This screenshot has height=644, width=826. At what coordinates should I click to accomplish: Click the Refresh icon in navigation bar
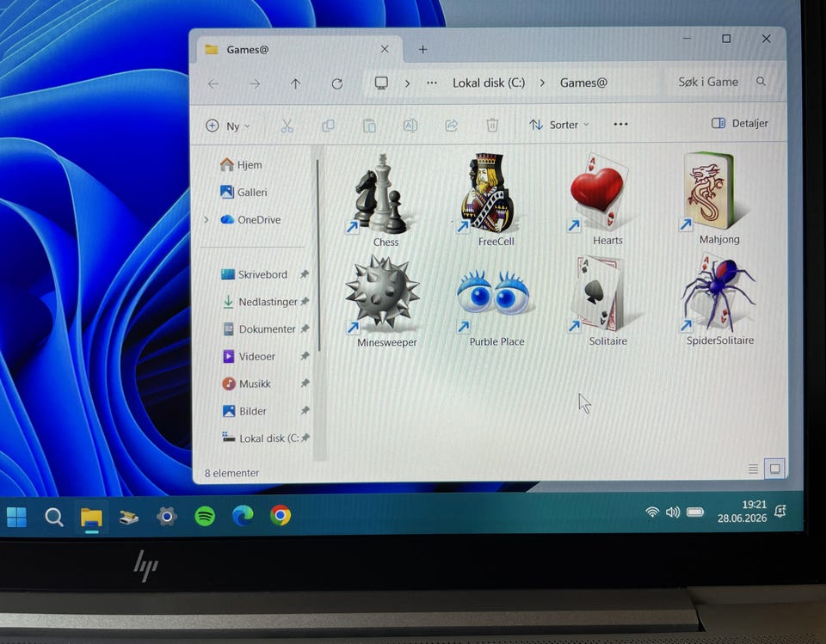tap(337, 83)
